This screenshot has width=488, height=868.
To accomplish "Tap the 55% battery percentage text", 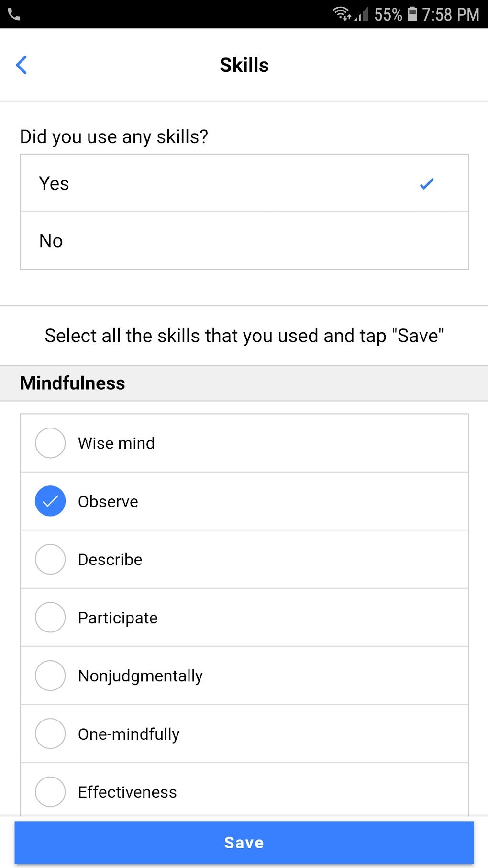I will coord(388,14).
